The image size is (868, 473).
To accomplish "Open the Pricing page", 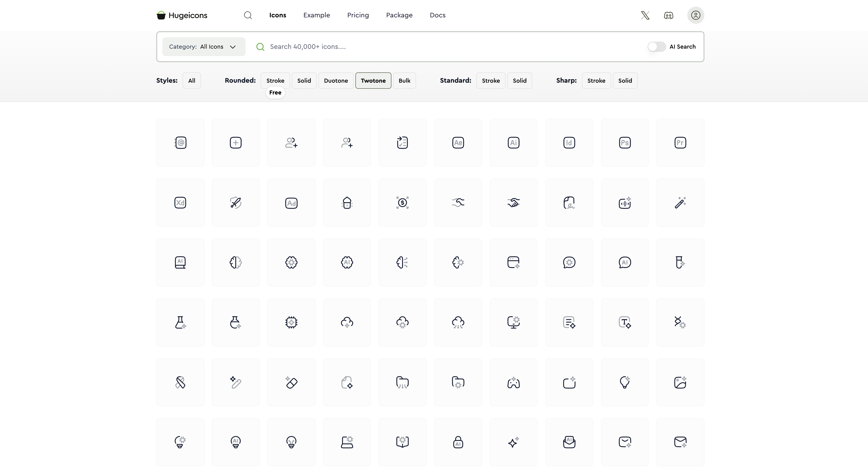I will point(358,15).
